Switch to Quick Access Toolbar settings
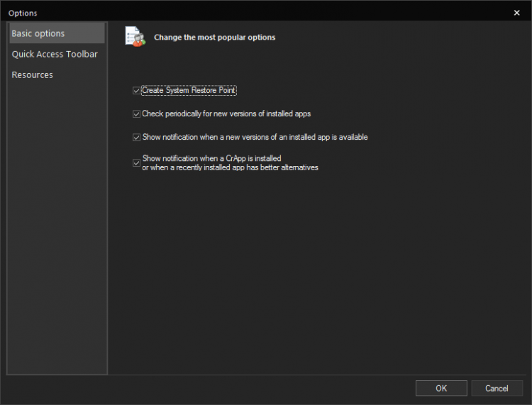 tap(55, 54)
